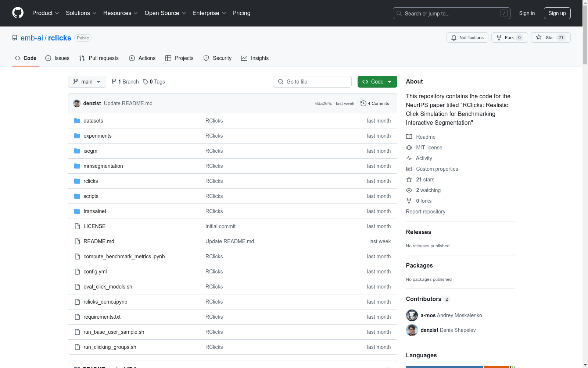View the 21 stars link
The height and width of the screenshot is (368, 588).
point(420,180)
